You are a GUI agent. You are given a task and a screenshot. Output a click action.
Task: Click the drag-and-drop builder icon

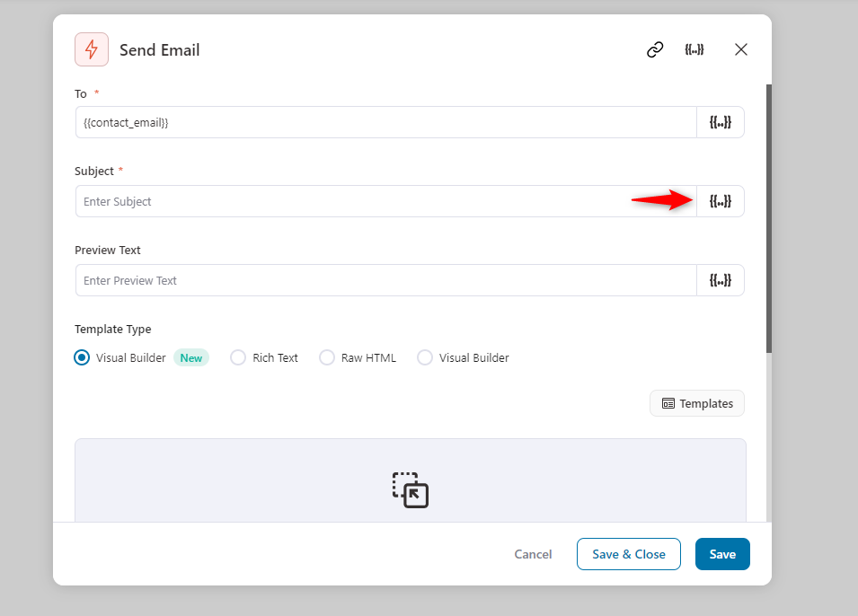pos(411,490)
